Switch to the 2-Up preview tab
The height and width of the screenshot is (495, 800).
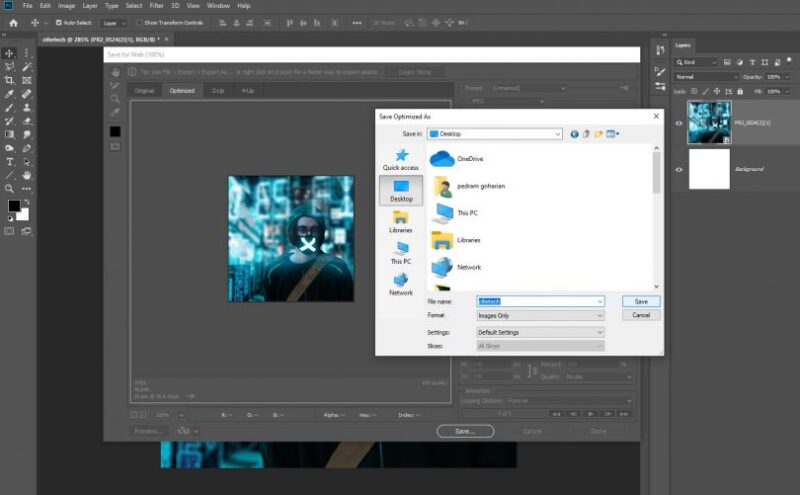(x=217, y=91)
